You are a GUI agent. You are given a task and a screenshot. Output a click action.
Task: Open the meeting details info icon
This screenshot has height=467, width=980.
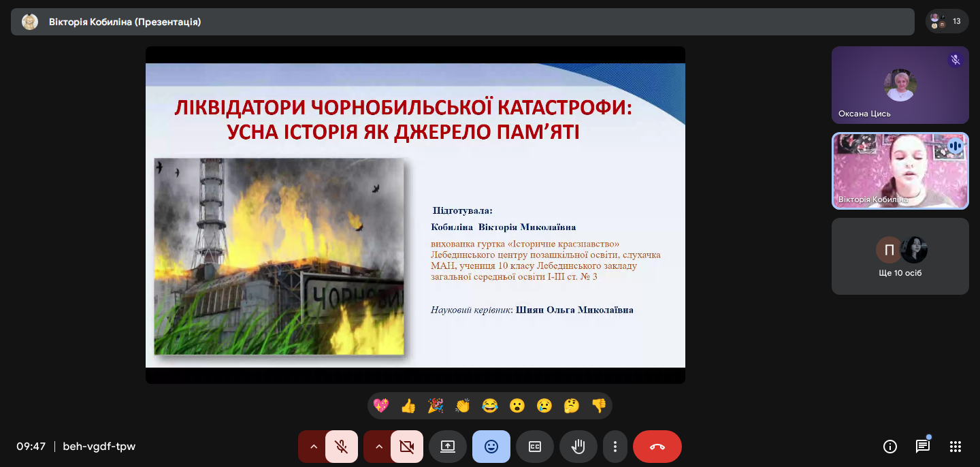(889, 447)
